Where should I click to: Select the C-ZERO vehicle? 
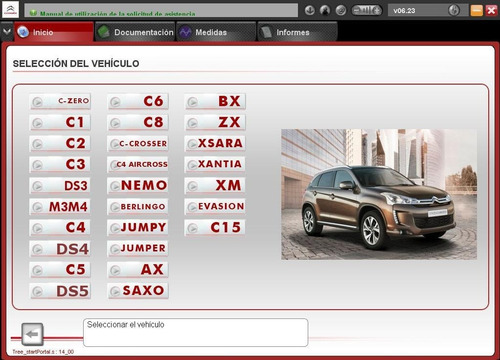(60, 101)
